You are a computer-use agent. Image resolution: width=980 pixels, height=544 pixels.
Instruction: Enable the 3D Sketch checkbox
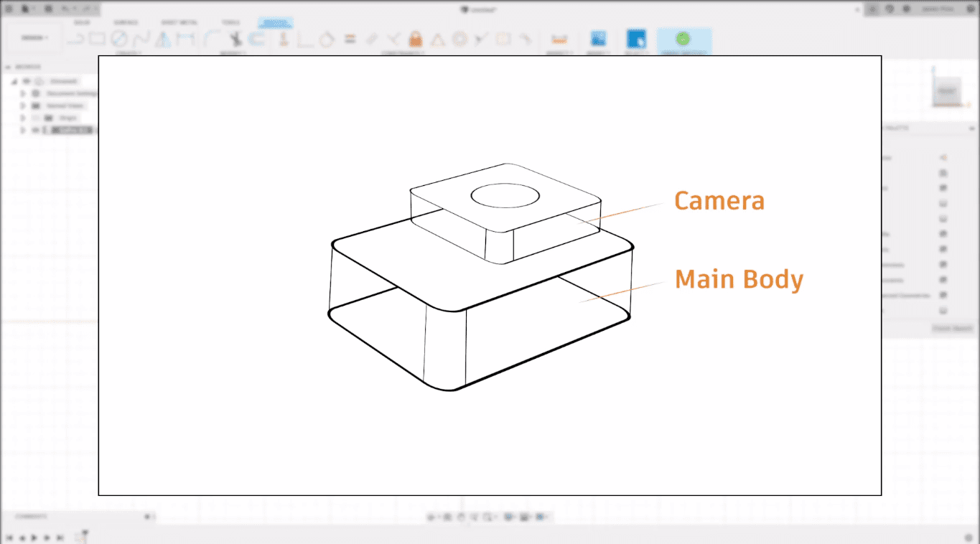click(943, 311)
